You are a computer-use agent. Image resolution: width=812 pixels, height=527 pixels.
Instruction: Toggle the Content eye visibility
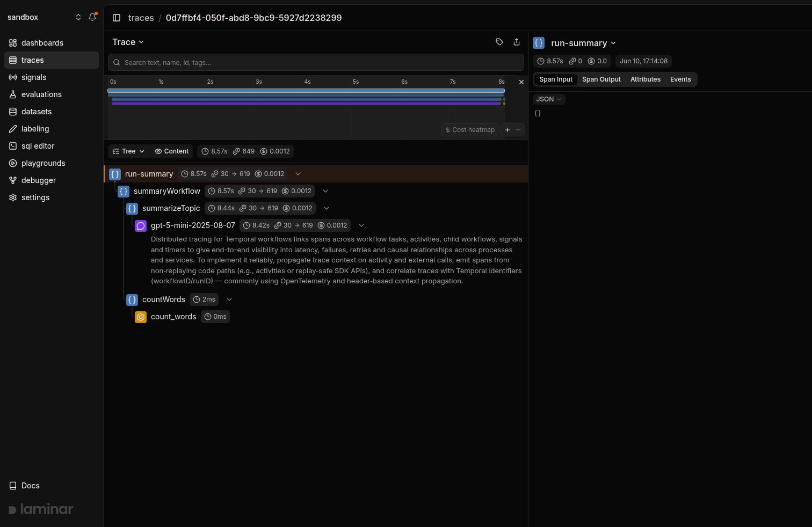(x=172, y=151)
